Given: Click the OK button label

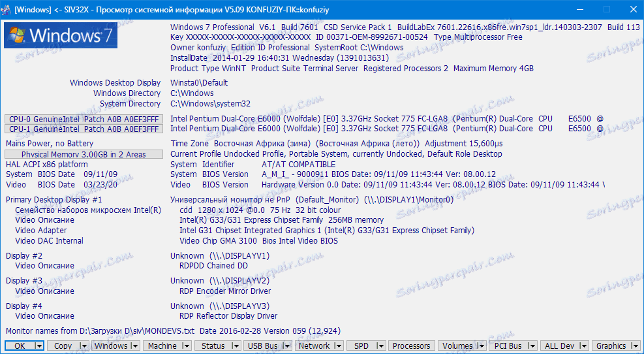Looking at the screenshot, I should tap(20, 346).
